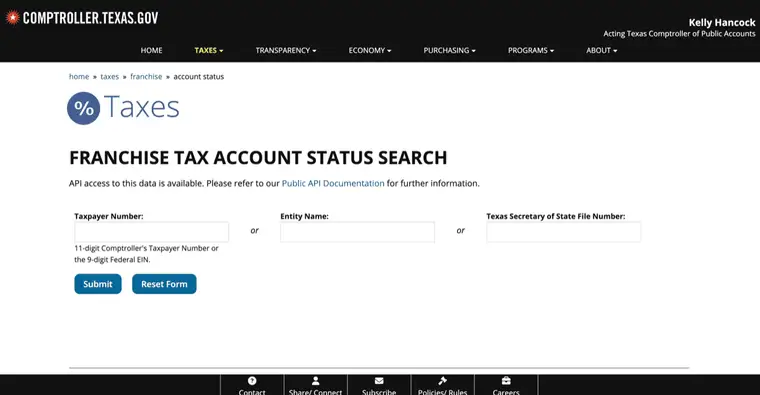Go to franchise breadcrumb link
This screenshot has height=395, width=760.
click(x=146, y=77)
